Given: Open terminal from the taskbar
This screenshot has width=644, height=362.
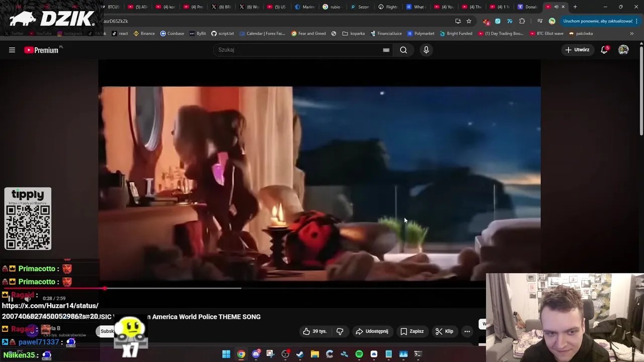Looking at the screenshot, I should [x=418, y=354].
